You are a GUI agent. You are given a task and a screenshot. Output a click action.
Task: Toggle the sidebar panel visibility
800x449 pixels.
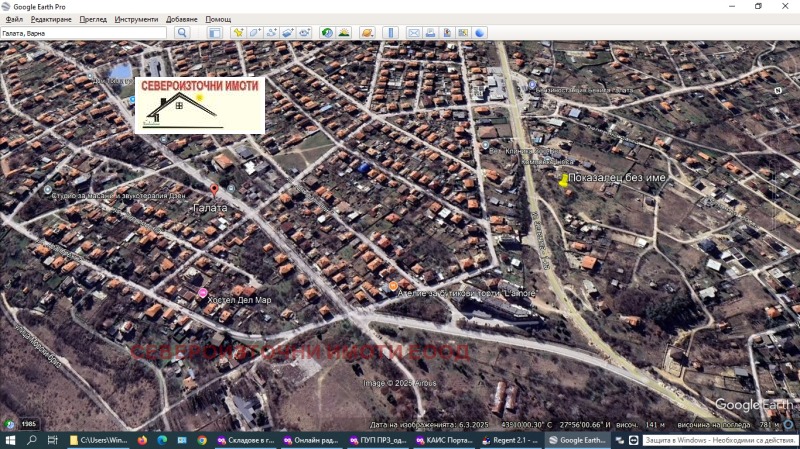tap(214, 33)
